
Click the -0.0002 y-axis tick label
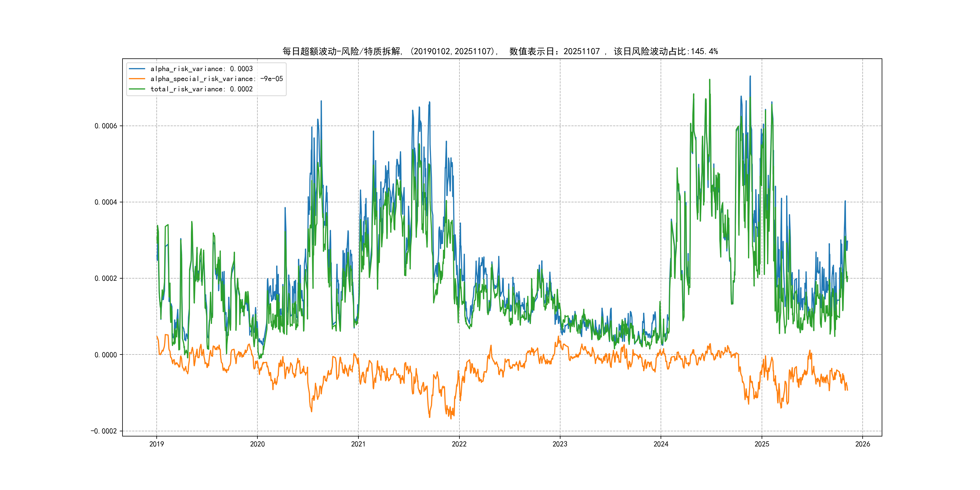coord(103,431)
